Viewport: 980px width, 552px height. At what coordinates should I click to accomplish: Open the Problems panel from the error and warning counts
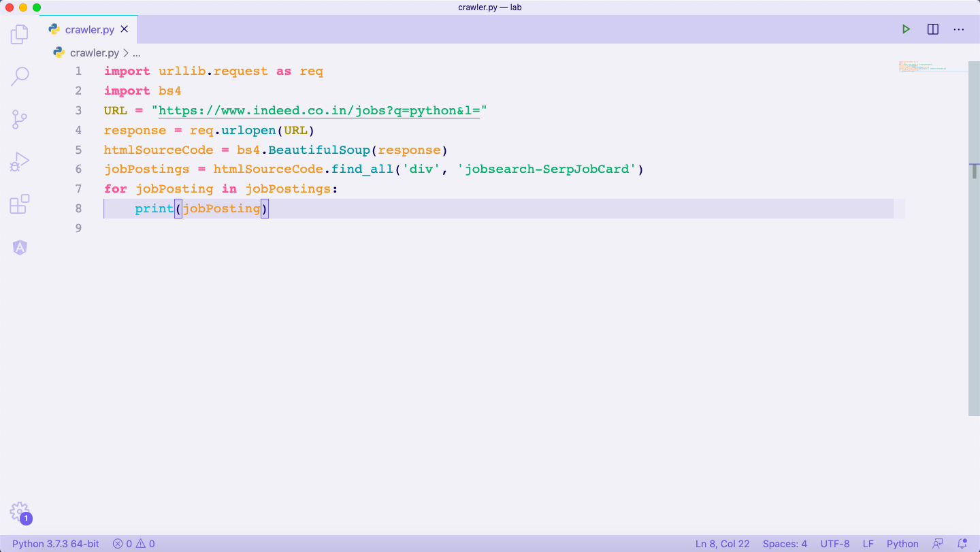coord(133,544)
